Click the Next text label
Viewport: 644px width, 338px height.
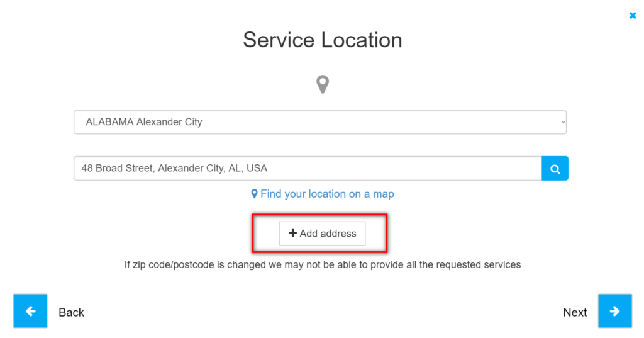coord(575,312)
